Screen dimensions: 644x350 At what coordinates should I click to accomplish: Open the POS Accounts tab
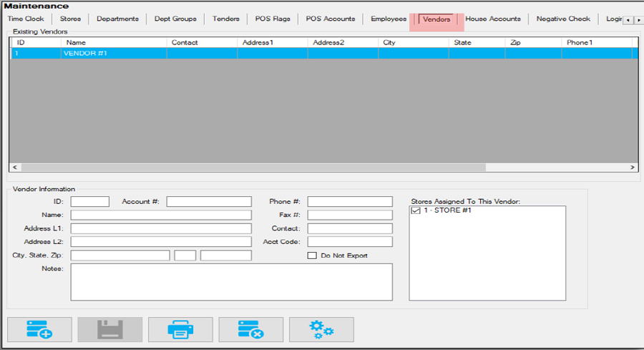pyautogui.click(x=330, y=19)
